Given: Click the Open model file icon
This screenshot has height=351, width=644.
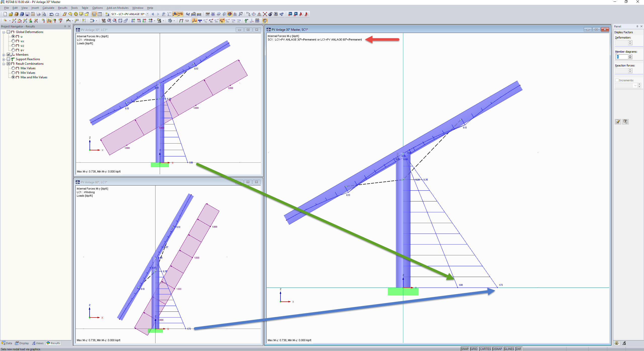Looking at the screenshot, I should (x=11, y=14).
